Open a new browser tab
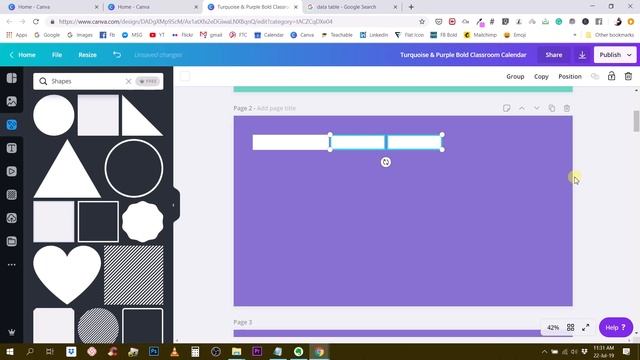The height and width of the screenshot is (360, 640). click(x=411, y=7)
